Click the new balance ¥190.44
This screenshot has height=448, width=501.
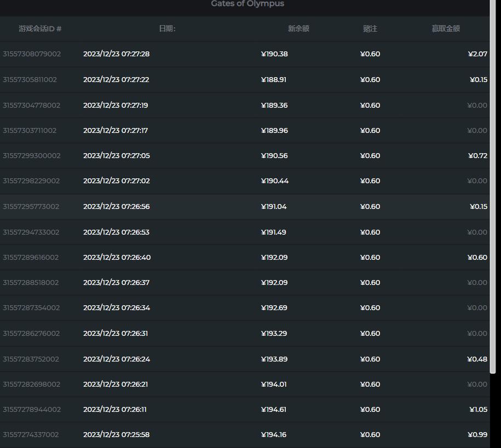click(275, 181)
